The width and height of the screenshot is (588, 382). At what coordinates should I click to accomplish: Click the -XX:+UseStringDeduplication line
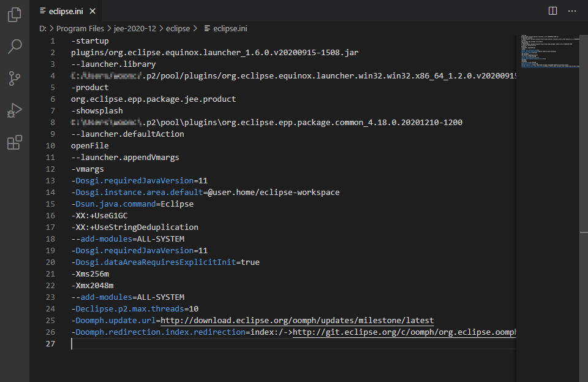pos(135,227)
